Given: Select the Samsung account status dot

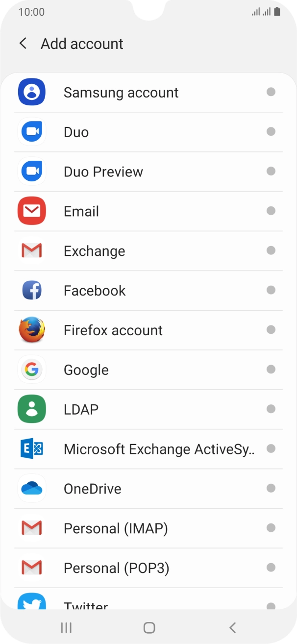Looking at the screenshot, I should 271,92.
